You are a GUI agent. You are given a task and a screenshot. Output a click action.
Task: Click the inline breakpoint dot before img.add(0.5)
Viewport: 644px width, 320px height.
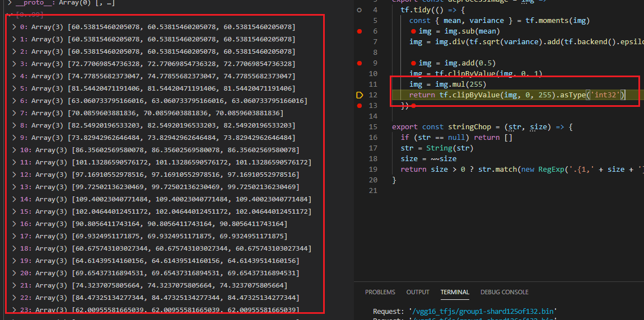[x=414, y=63]
